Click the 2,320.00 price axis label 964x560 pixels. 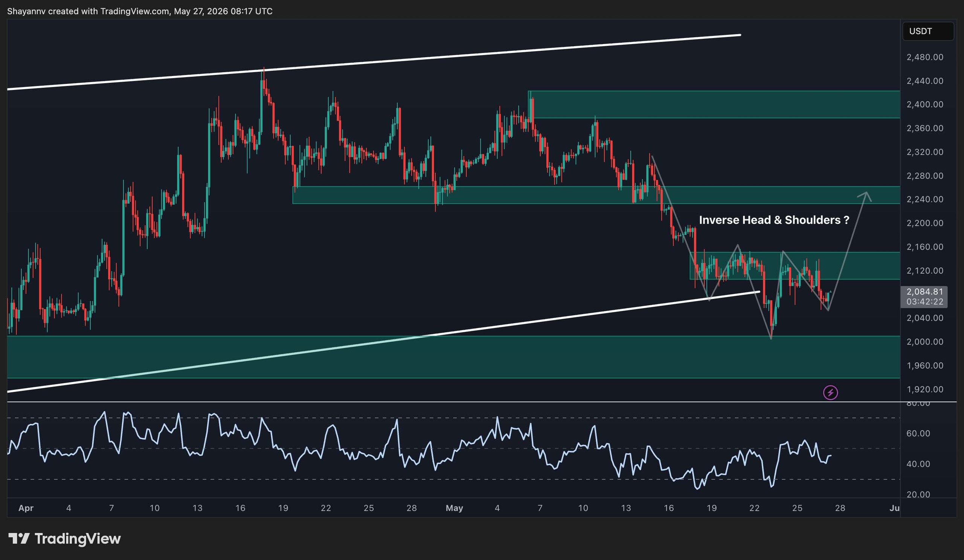(x=925, y=152)
